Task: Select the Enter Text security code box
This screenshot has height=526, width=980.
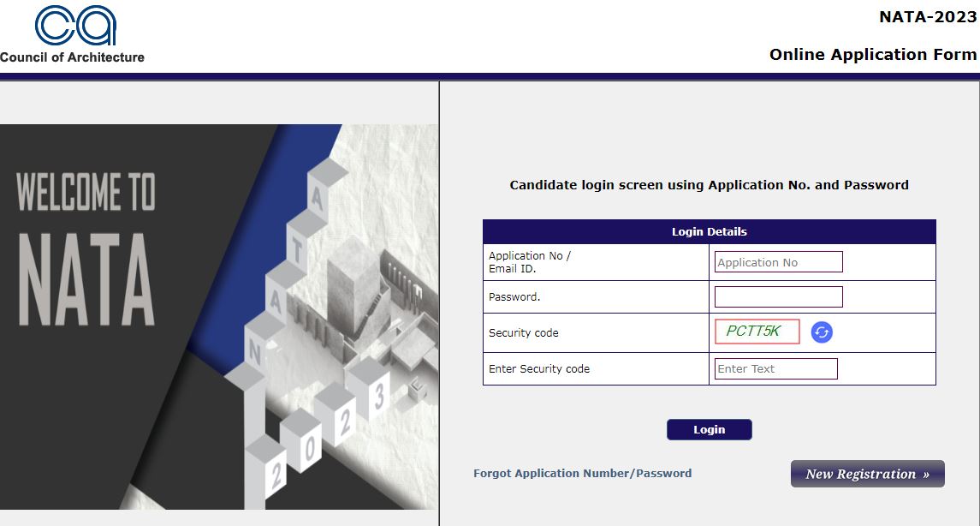Action: (x=775, y=368)
